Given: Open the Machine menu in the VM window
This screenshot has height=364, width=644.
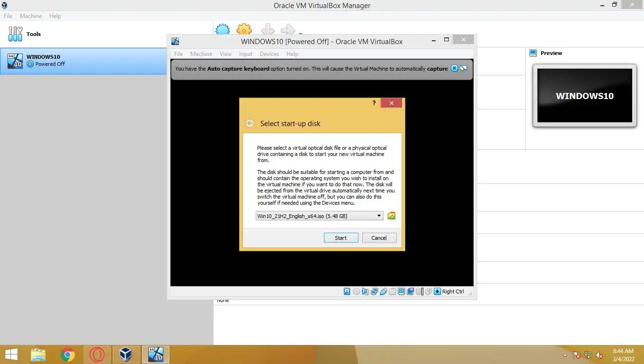Looking at the screenshot, I should click(x=201, y=54).
